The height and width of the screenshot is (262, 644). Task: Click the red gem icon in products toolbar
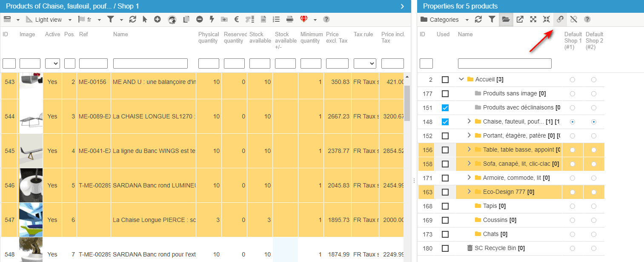(x=303, y=19)
